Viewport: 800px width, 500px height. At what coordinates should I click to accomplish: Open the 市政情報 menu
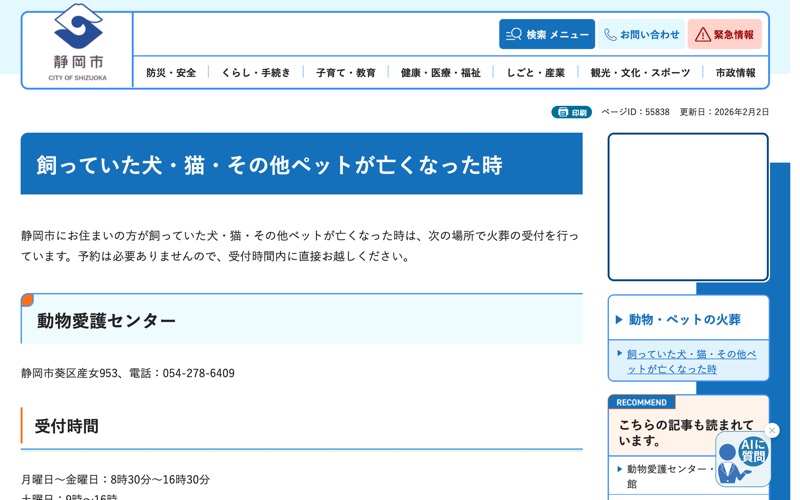point(735,72)
